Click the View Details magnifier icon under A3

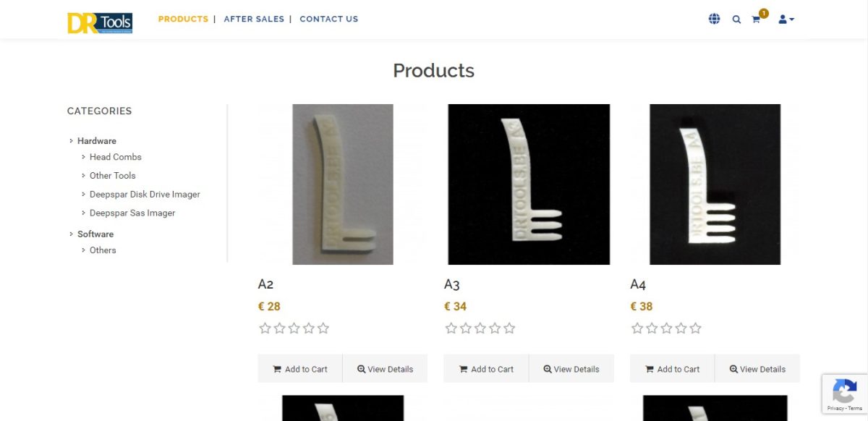tap(547, 369)
